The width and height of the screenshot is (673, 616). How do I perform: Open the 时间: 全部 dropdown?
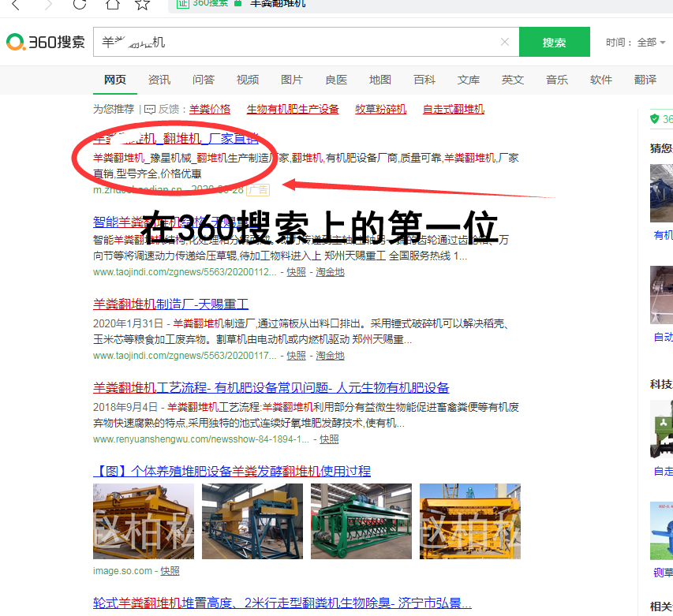point(636,43)
